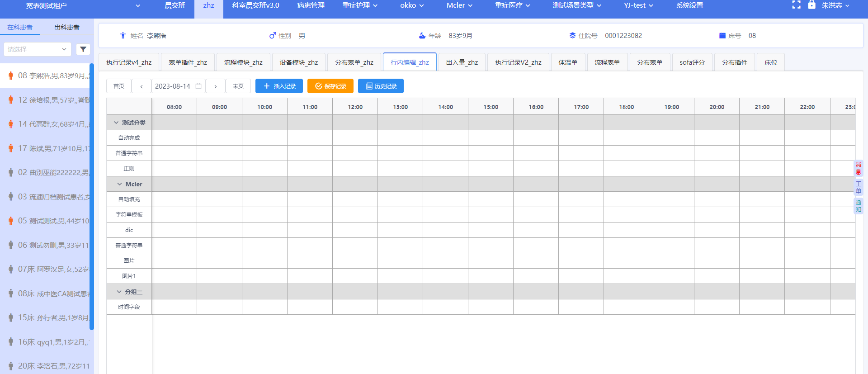868x374 pixels.
Task: Open the 测试场景类型 menu dropdown
Action: pos(577,5)
